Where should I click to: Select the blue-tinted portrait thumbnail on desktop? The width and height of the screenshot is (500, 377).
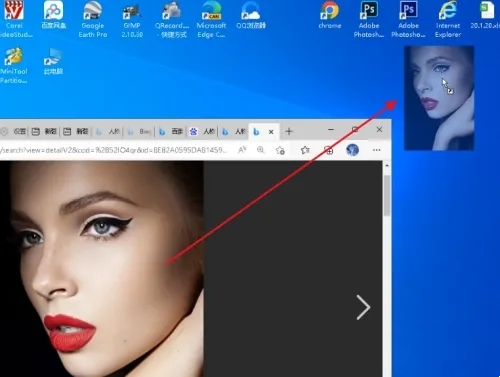(x=439, y=98)
